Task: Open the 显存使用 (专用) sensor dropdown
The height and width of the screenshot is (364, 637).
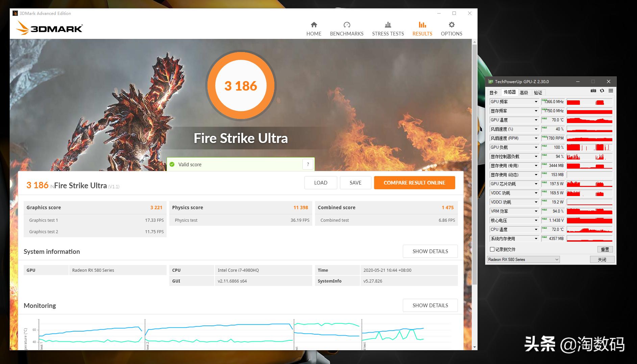Action: point(536,166)
